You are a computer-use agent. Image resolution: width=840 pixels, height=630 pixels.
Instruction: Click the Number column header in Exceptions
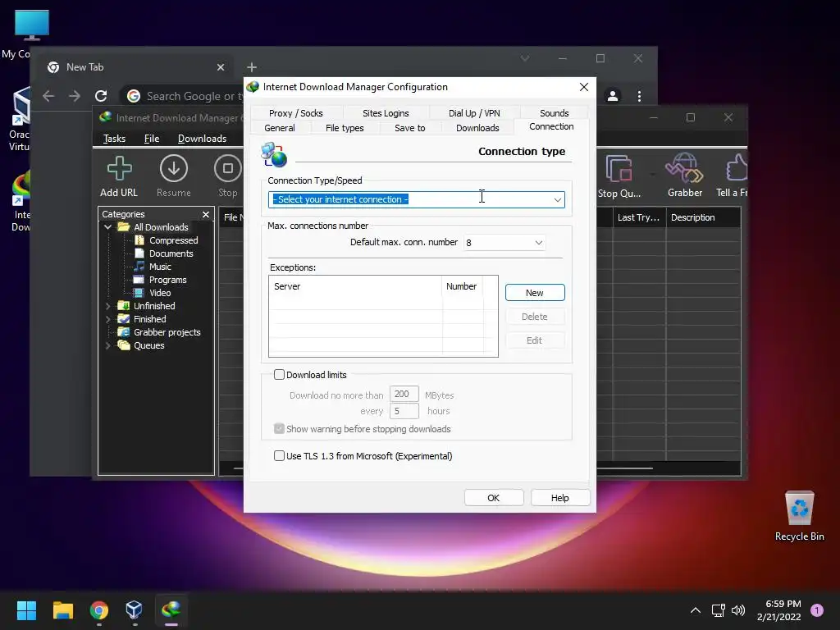coord(462,286)
